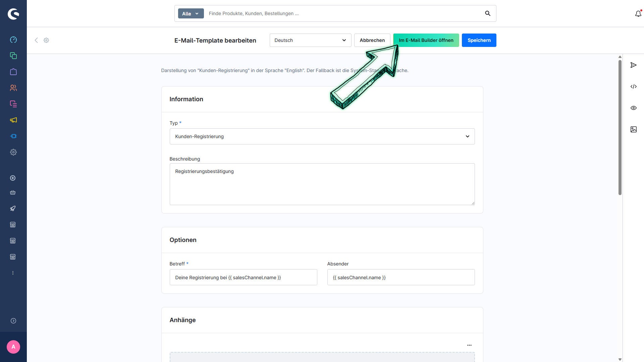Click the "Anhänge" card heading
The height and width of the screenshot is (362, 644).
point(182,320)
